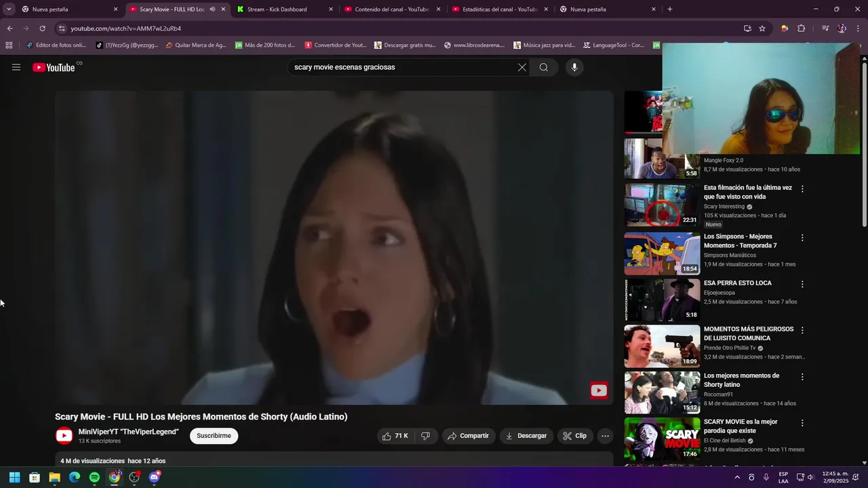Switch to Contenido del canal YouTube tab

391,9
